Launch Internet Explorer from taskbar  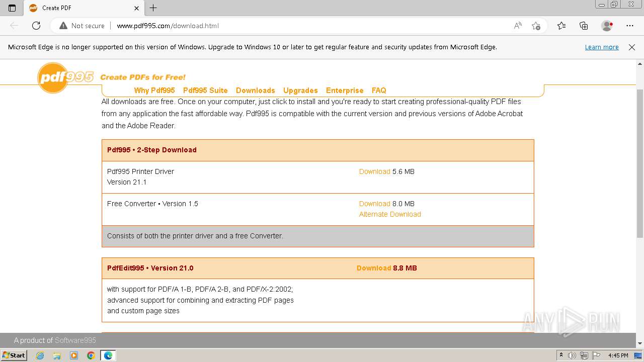click(40, 355)
